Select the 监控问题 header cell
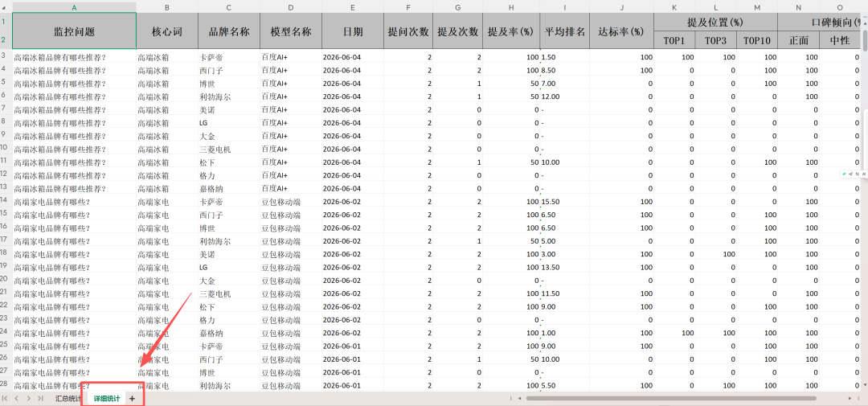The image size is (868, 406). tap(74, 31)
